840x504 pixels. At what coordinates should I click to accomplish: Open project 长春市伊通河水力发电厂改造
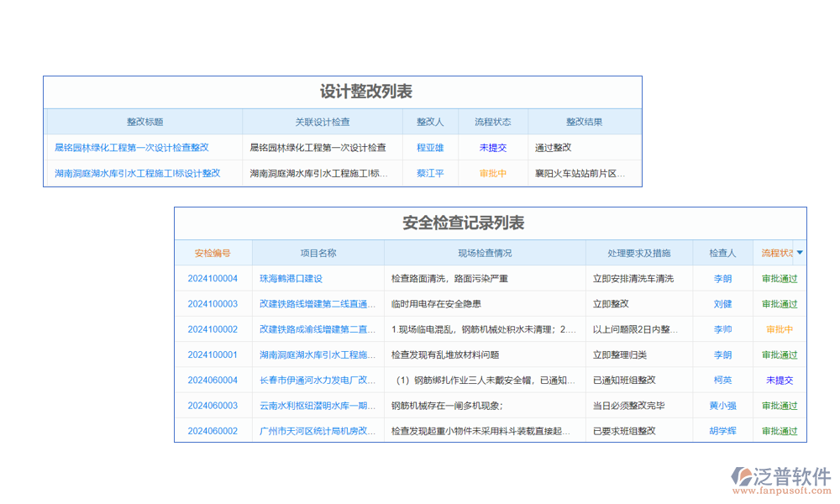pos(317,380)
